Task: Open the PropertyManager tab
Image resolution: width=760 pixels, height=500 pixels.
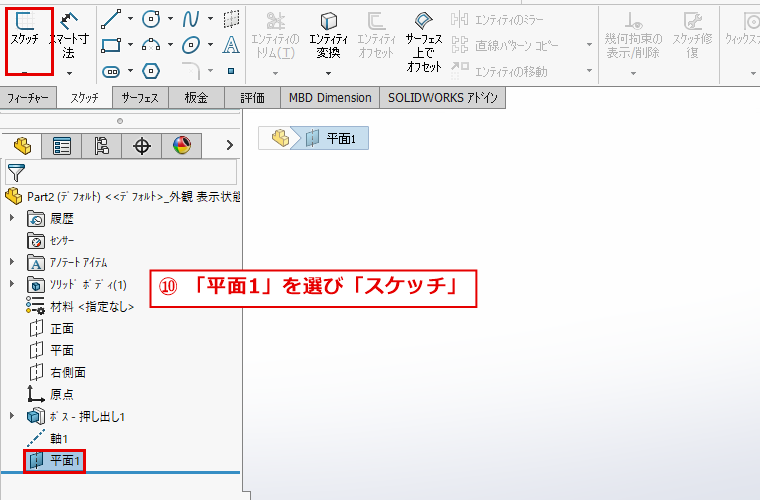Action: (62, 145)
